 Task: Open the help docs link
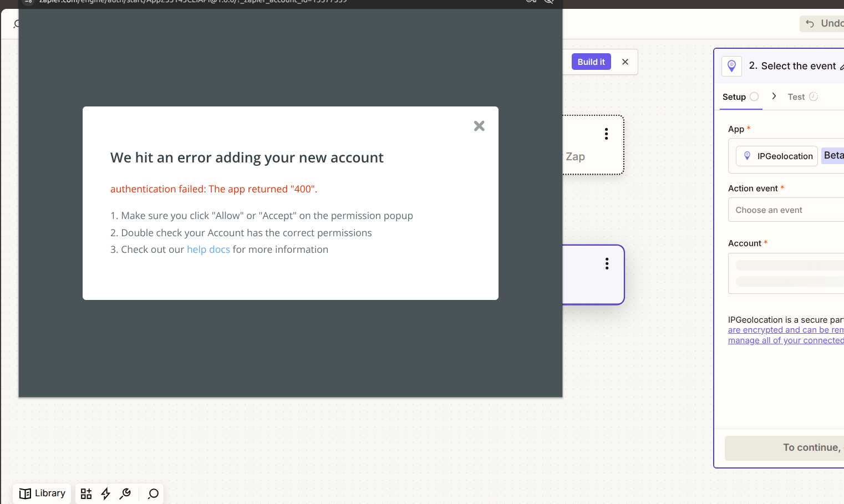point(208,250)
